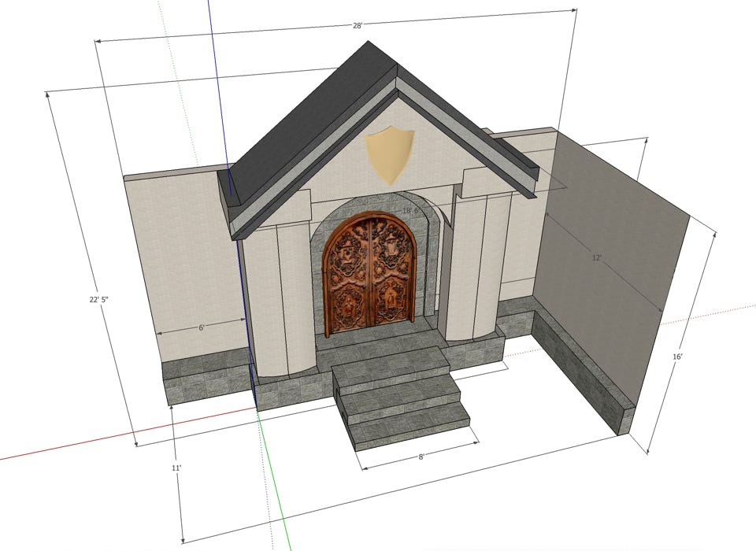Click the 16' dimension label

677,357
